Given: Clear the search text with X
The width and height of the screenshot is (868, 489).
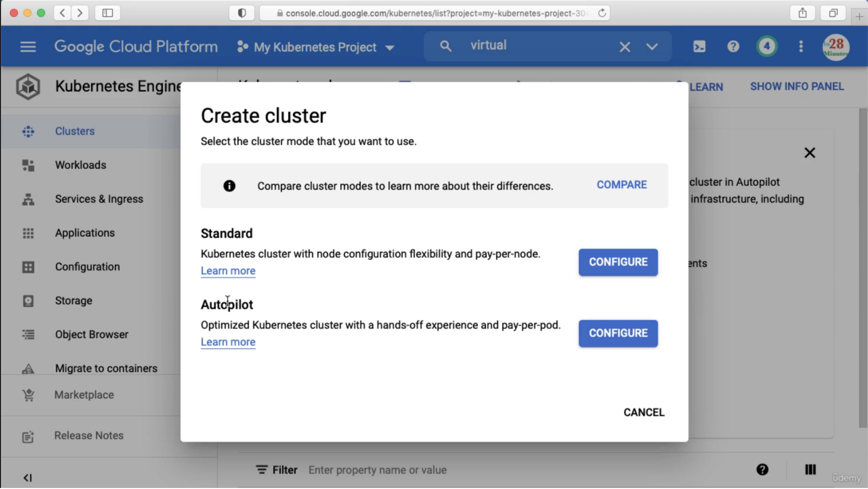Looking at the screenshot, I should 624,47.
